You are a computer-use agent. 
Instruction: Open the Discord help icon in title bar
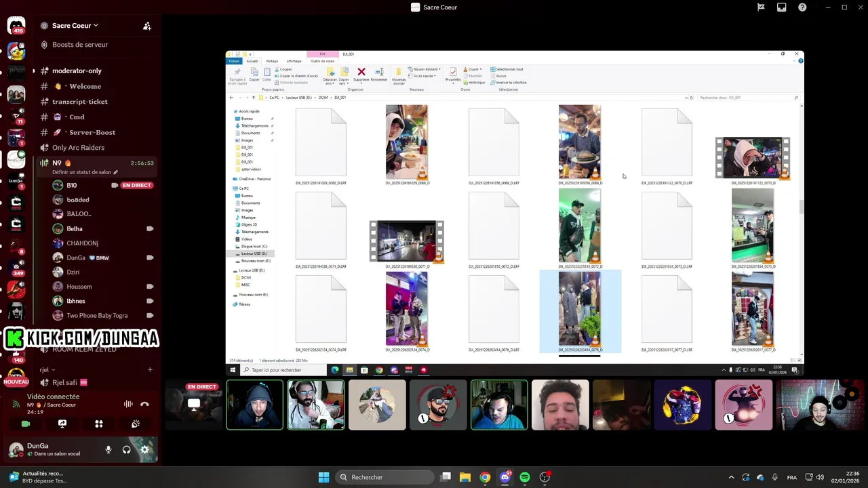[x=803, y=7]
